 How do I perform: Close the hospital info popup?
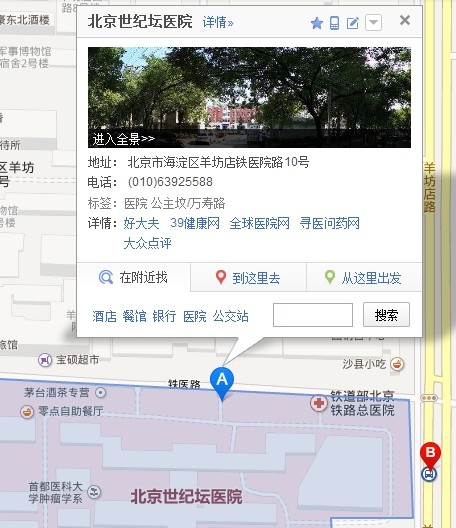405,20
